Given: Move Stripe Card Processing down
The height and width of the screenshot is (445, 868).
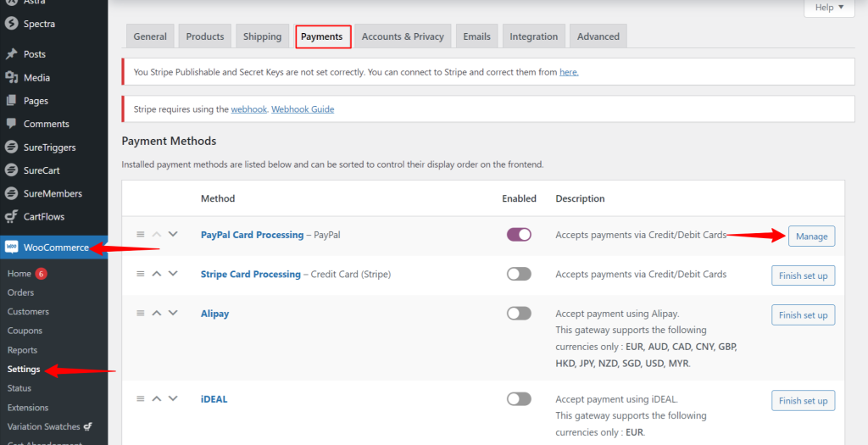Looking at the screenshot, I should click(173, 274).
